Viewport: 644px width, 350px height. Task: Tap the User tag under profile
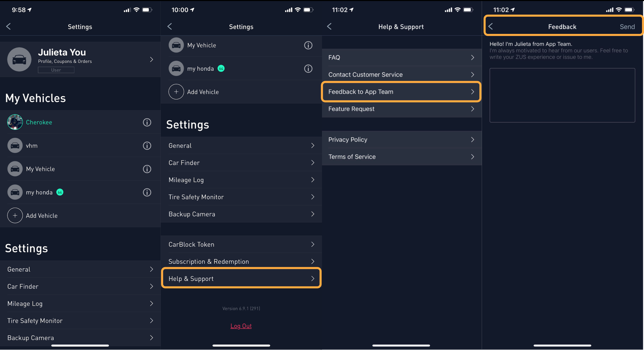(56, 70)
